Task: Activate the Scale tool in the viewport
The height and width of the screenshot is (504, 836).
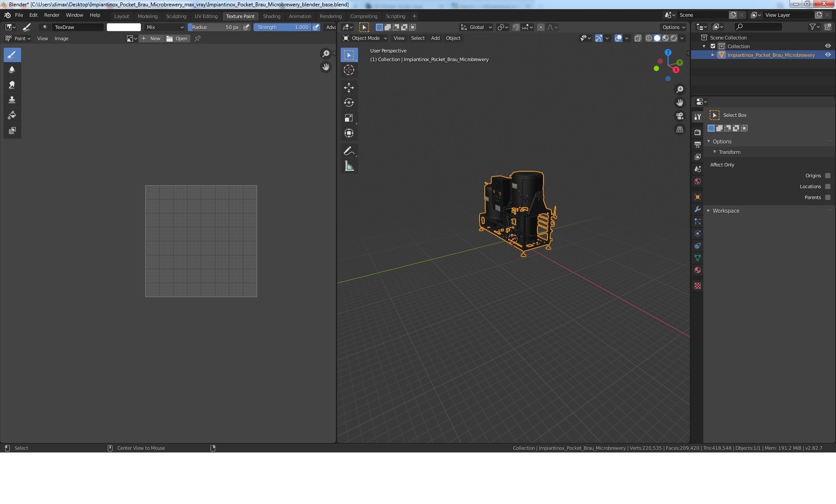Action: point(349,118)
